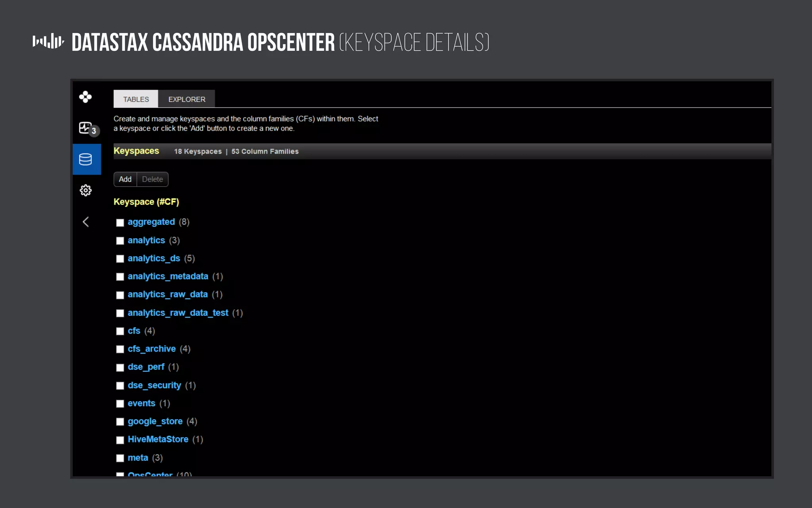812x508 pixels.
Task: Click the Add keyspace button
Action: pyautogui.click(x=125, y=179)
